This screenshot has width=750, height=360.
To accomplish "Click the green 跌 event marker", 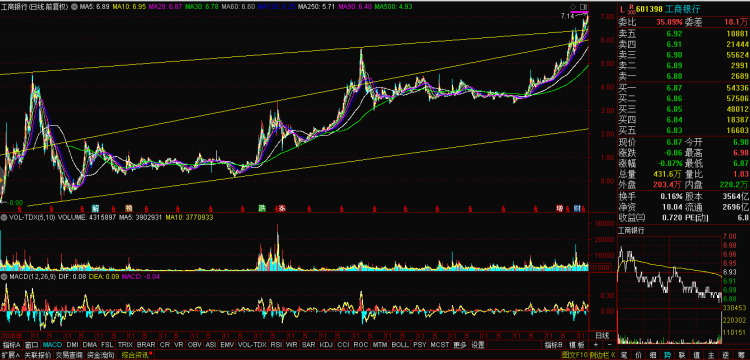I will click(x=262, y=208).
